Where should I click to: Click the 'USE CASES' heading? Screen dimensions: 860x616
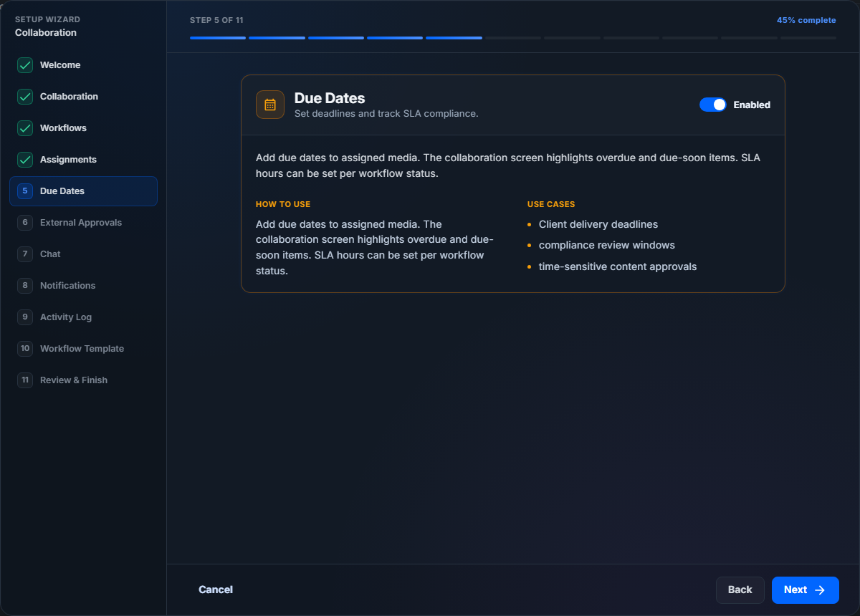(551, 204)
